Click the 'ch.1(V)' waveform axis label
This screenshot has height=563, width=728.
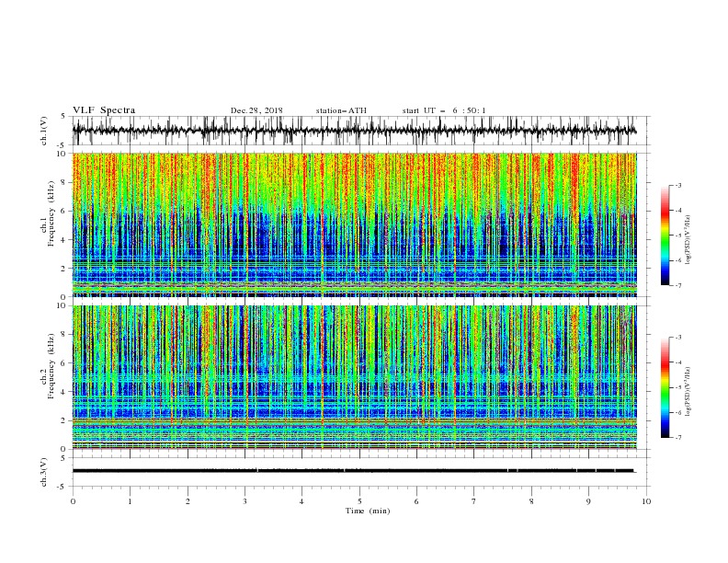[x=44, y=131]
